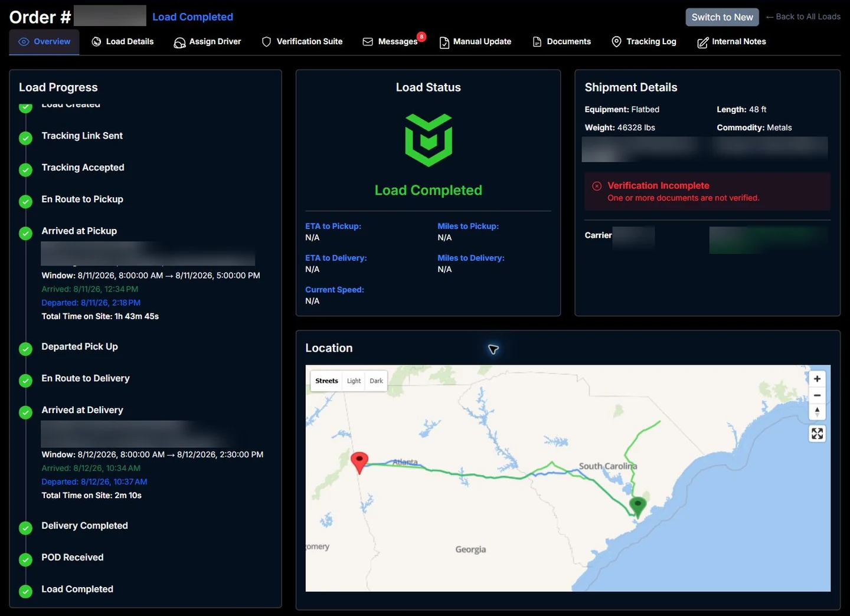
Task: Click the pickup Total Time on Site 1h 43m 45s
Action: pos(100,316)
